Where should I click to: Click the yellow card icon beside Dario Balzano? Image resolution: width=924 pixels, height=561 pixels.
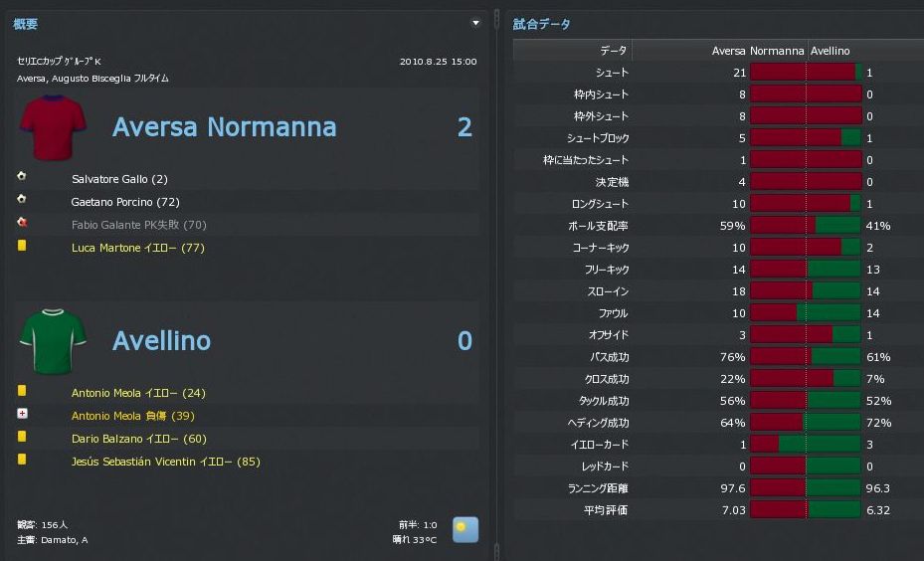coord(22,438)
